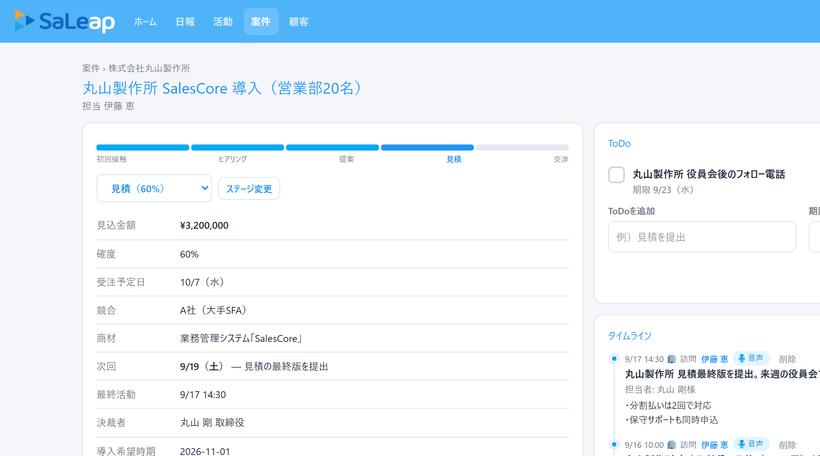Click 削除 on the 9/17 14:30 entry

click(x=787, y=359)
